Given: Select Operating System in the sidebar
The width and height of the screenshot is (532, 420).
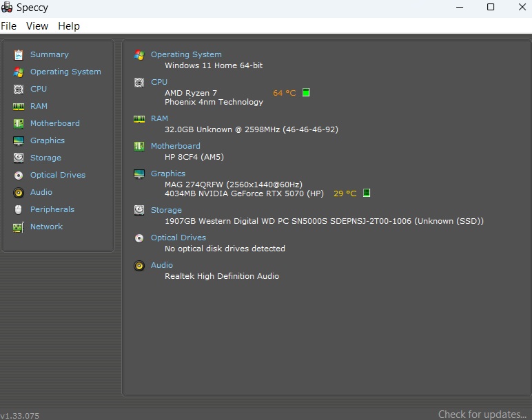Looking at the screenshot, I should point(65,72).
